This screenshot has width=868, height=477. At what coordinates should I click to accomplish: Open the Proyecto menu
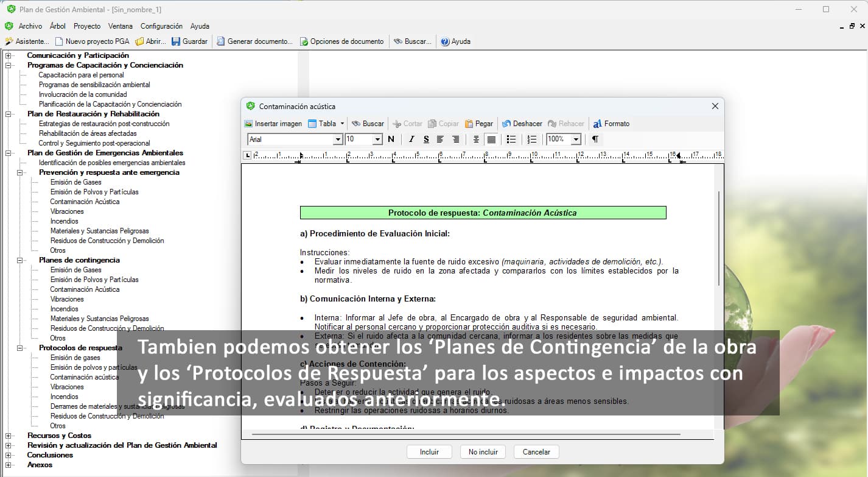tap(87, 26)
